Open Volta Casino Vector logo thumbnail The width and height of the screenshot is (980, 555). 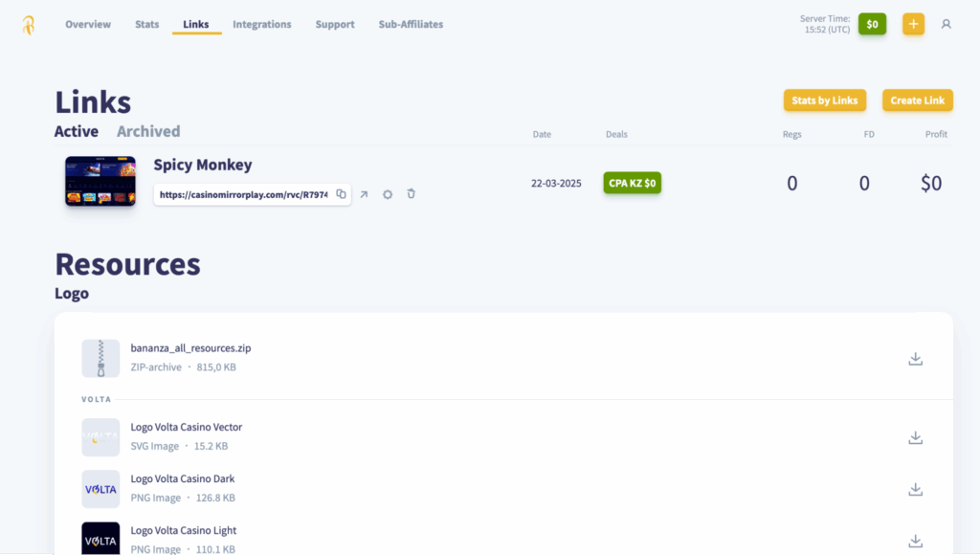100,437
